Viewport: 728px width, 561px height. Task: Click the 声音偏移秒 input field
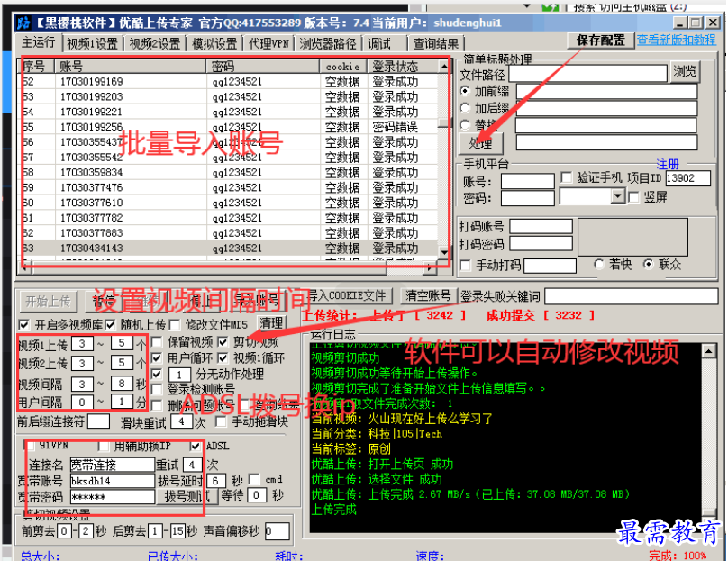point(278,531)
